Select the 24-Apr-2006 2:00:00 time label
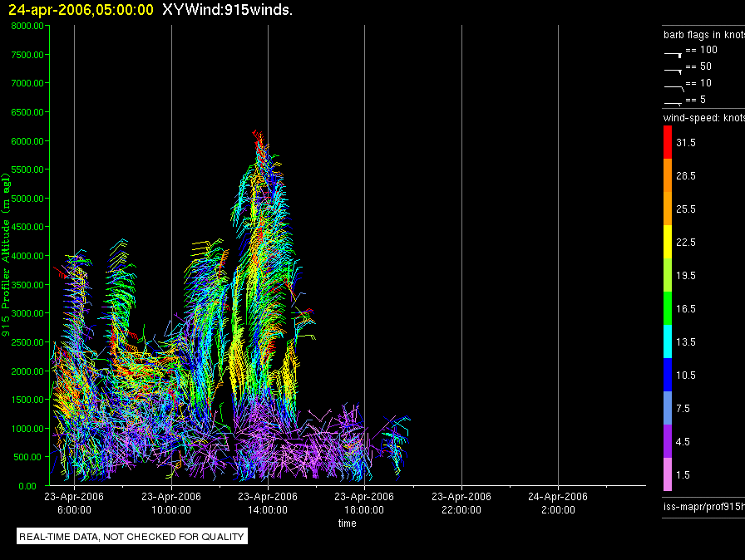 pos(557,503)
